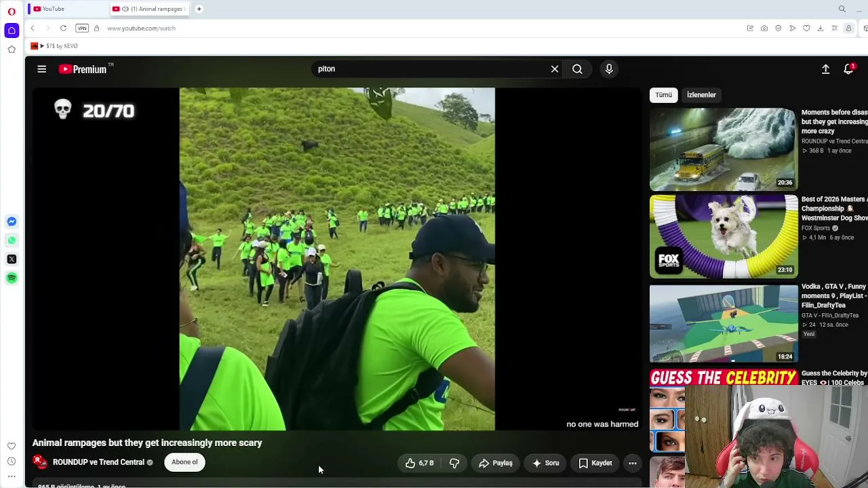Start voice search with the microphone
This screenshot has height=488, width=868.
pos(609,69)
